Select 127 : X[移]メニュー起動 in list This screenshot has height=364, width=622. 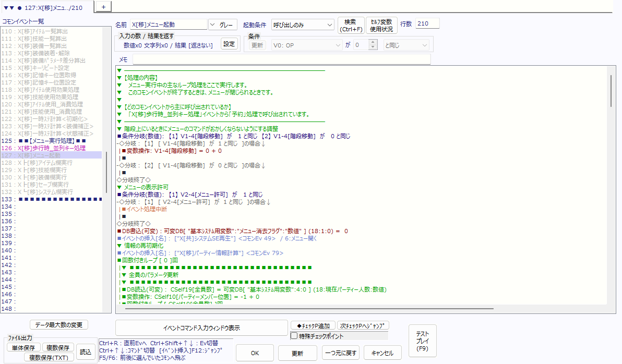(51, 155)
